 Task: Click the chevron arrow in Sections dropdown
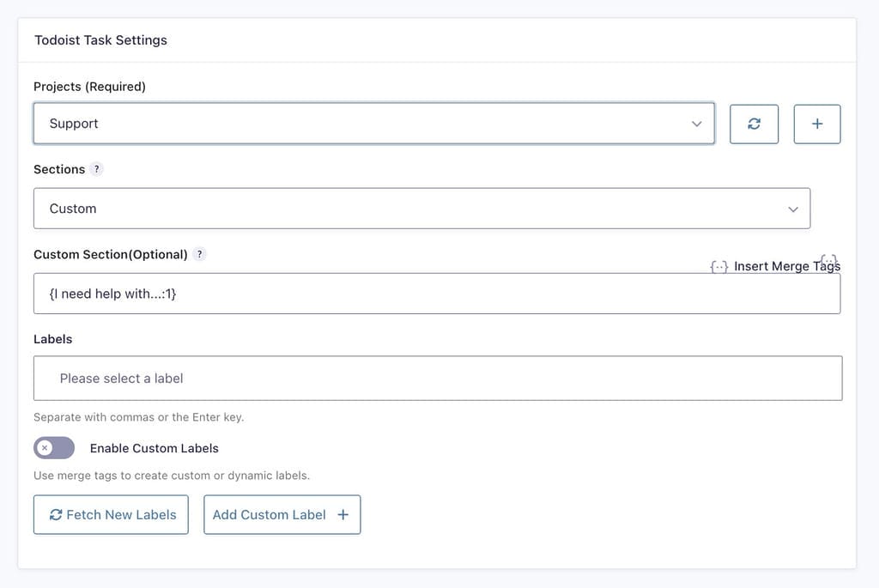click(792, 209)
